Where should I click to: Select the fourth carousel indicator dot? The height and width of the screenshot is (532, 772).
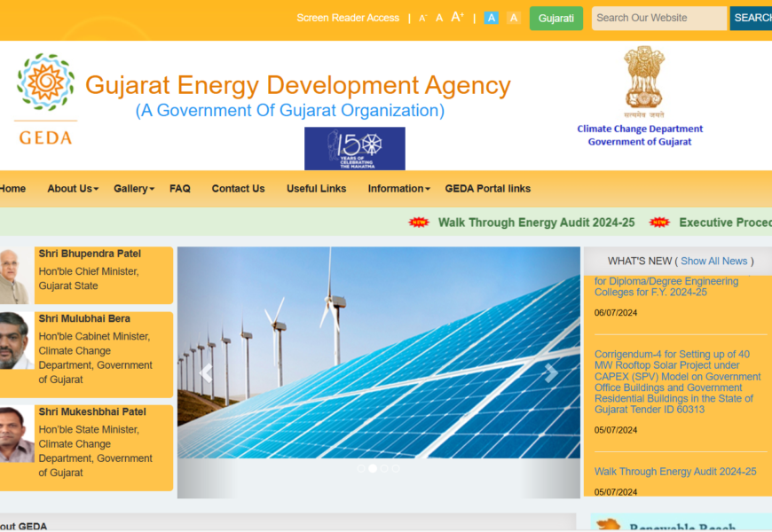[396, 468]
